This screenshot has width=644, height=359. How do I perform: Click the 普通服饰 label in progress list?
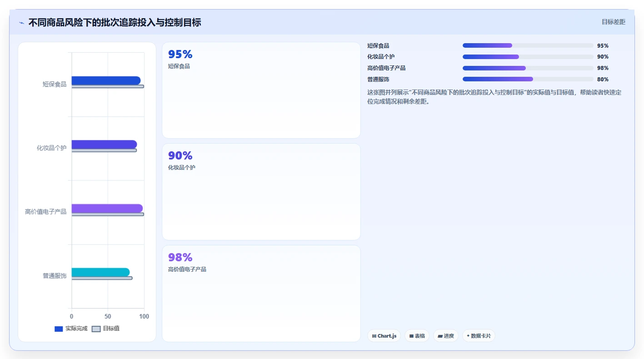(378, 80)
